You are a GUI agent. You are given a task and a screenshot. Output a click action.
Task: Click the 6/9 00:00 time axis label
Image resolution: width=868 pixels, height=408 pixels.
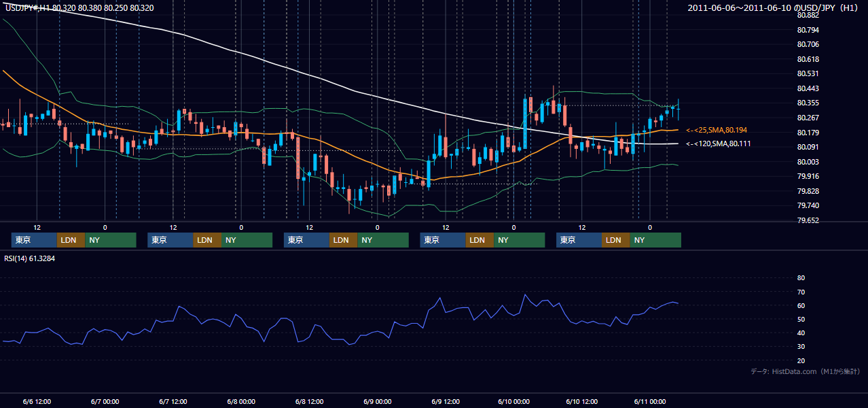pyautogui.click(x=377, y=401)
